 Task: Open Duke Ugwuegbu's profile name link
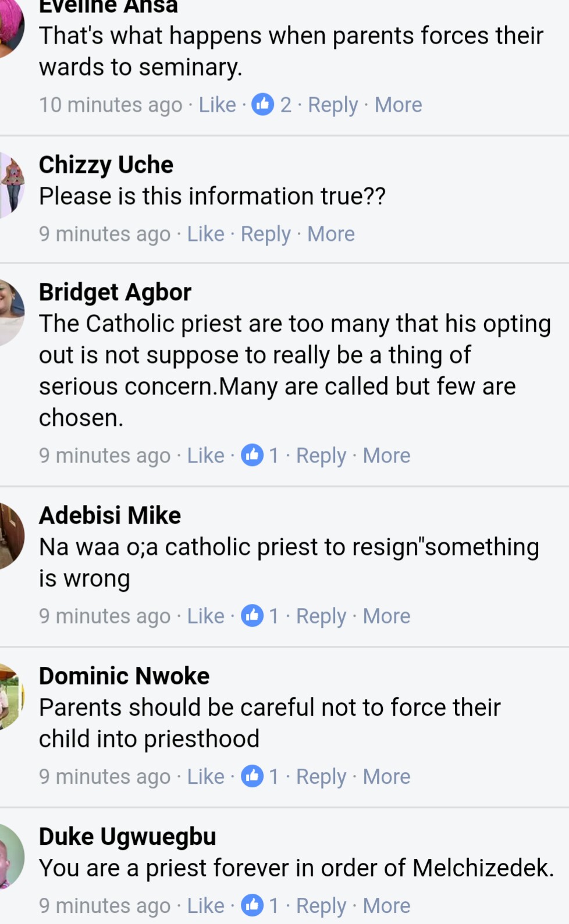coord(127,837)
